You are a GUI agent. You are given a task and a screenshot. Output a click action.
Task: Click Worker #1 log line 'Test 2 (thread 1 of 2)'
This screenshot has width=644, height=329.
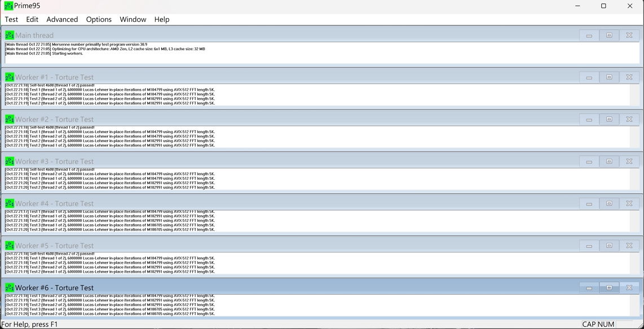(x=110, y=104)
